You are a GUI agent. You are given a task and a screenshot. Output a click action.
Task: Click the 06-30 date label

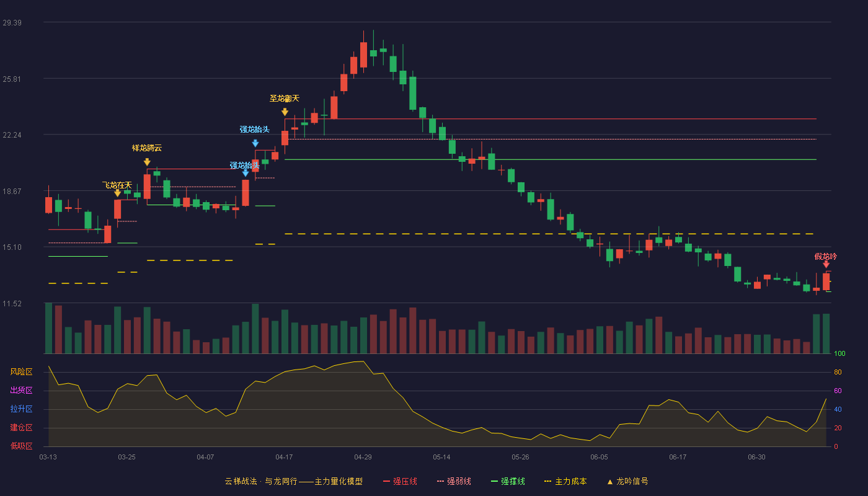click(x=757, y=457)
